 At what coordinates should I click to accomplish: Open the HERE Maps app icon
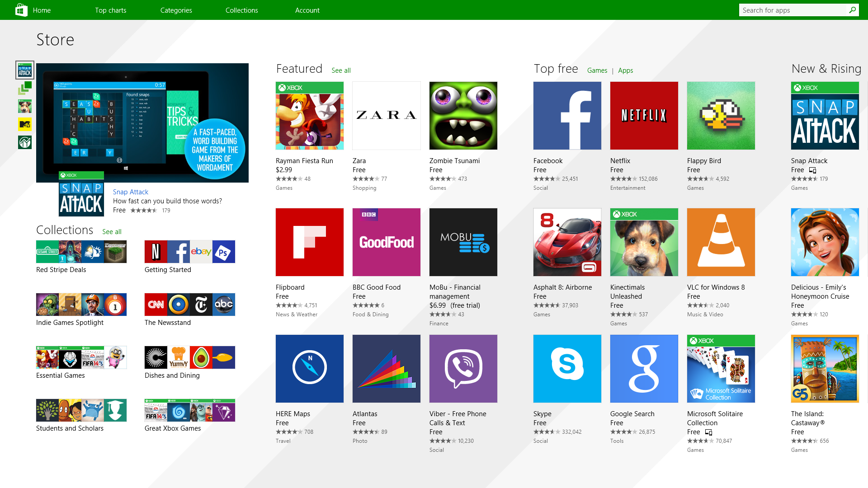coord(309,368)
